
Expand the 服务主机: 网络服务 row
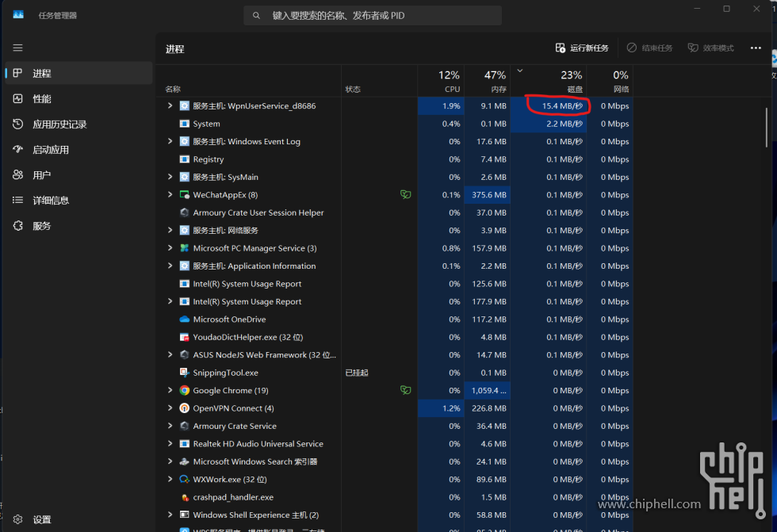[170, 231]
